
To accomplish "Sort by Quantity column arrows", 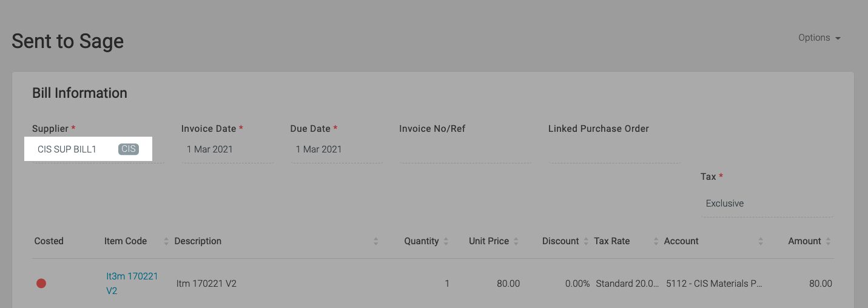I will [x=446, y=241].
